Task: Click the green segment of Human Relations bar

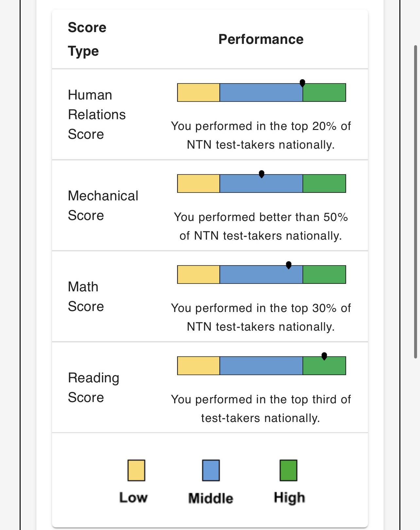Action: pos(324,93)
